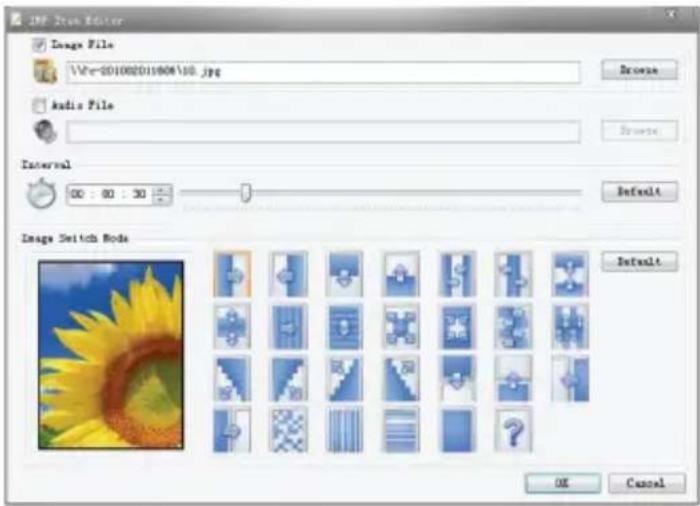The height and width of the screenshot is (506, 700).
Task: Select the diagonal stair transition with top-left arrow
Action: pos(344,378)
